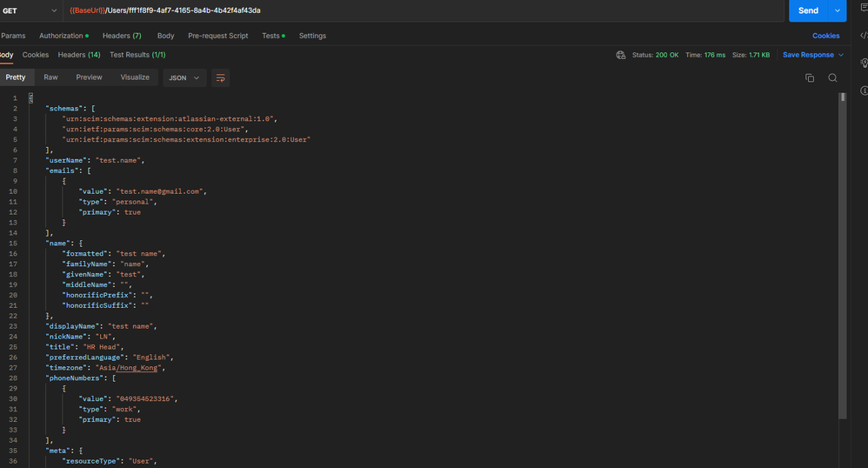The width and height of the screenshot is (868, 468).
Task: Click the "givenName" key
Action: point(86,275)
